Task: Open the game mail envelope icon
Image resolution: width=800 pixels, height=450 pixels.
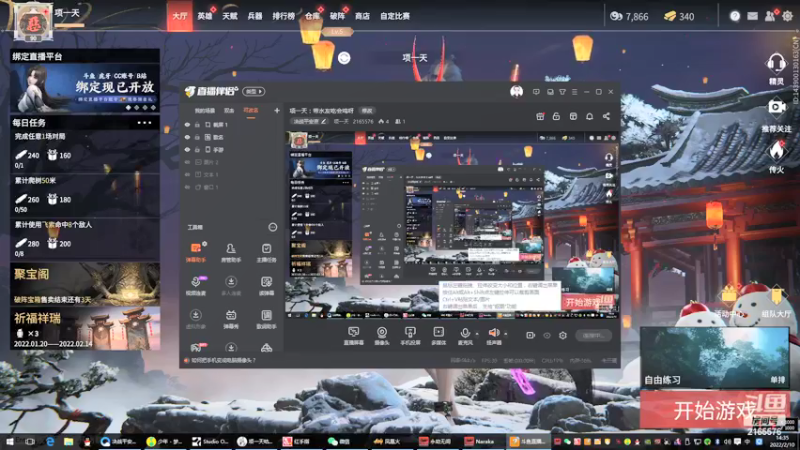Action: (753, 16)
